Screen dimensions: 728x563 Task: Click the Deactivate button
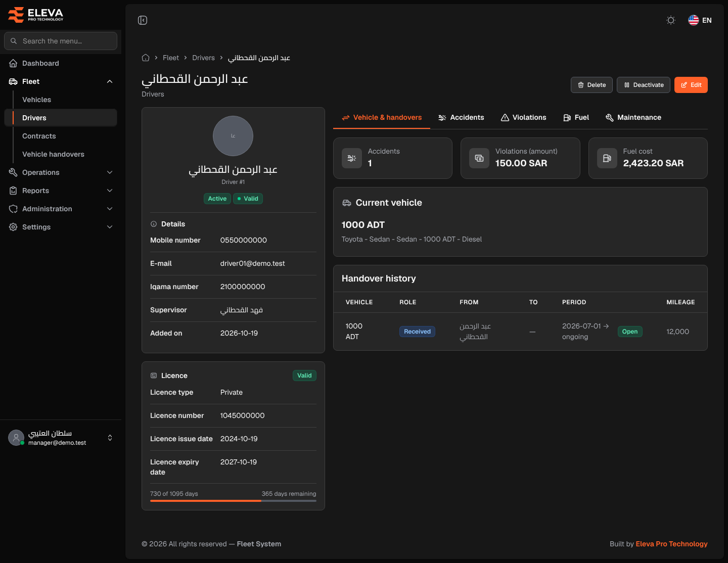[x=644, y=85]
